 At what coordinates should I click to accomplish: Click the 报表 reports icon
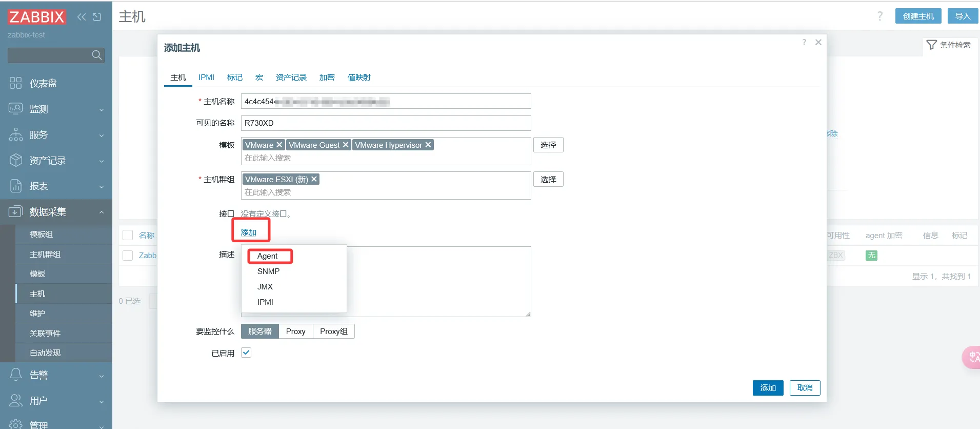(x=16, y=186)
